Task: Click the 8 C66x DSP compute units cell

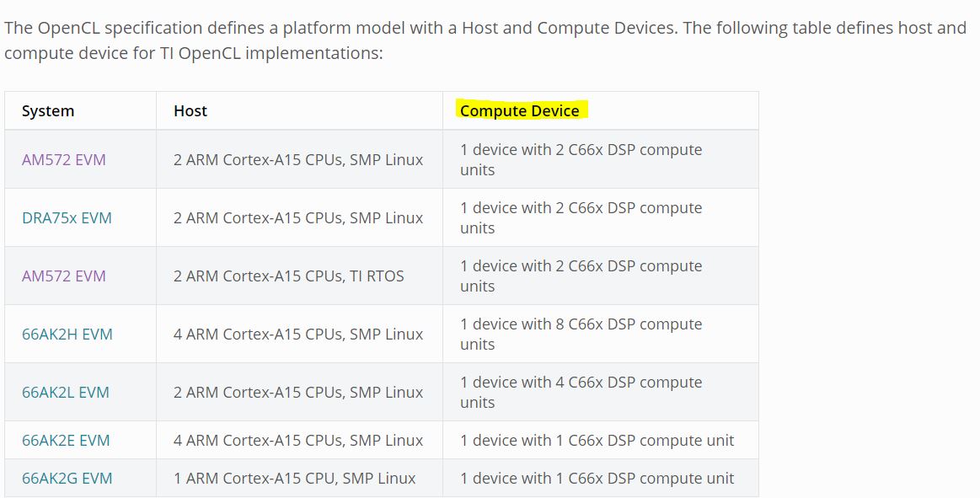Action: tap(581, 334)
